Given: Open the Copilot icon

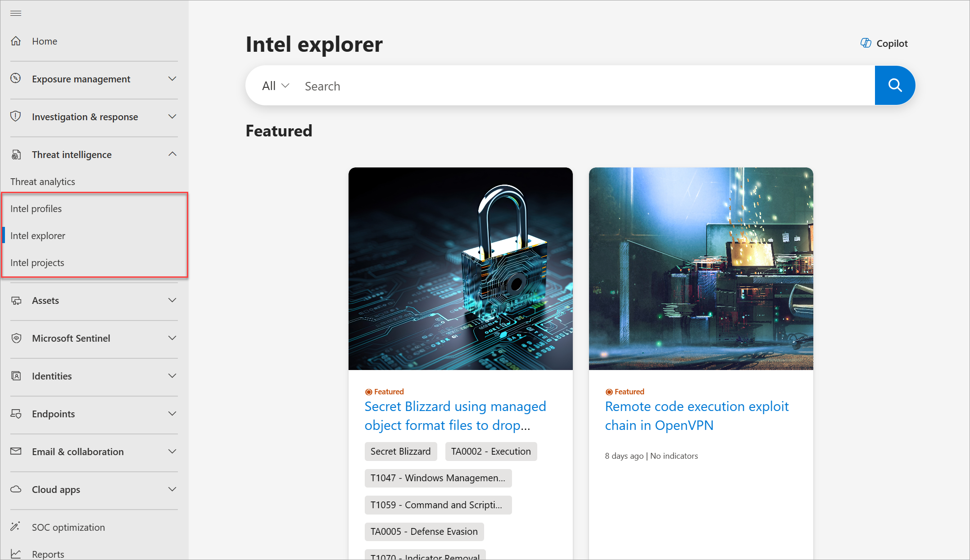Looking at the screenshot, I should [x=866, y=43].
